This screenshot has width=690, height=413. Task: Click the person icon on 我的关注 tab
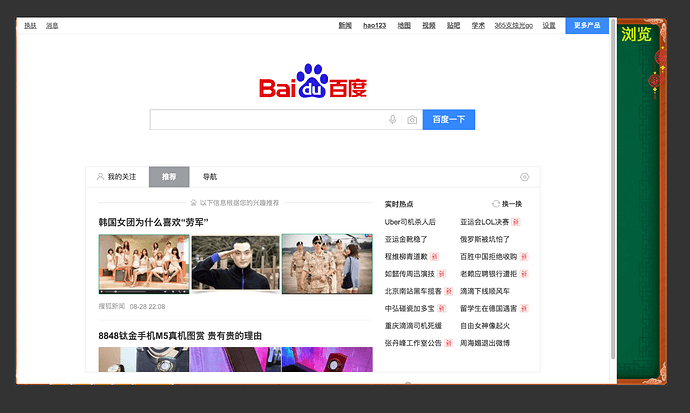(100, 177)
